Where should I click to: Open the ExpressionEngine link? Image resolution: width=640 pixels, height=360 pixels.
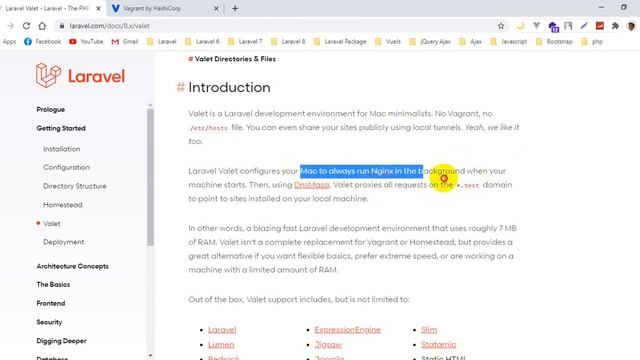coord(347,330)
